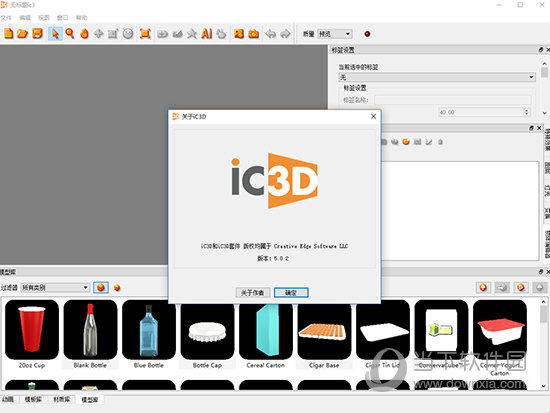Image resolution: width=550 pixels, height=413 pixels.
Task: Open the fourth menu bar item (窗口)
Action: [x=62, y=18]
